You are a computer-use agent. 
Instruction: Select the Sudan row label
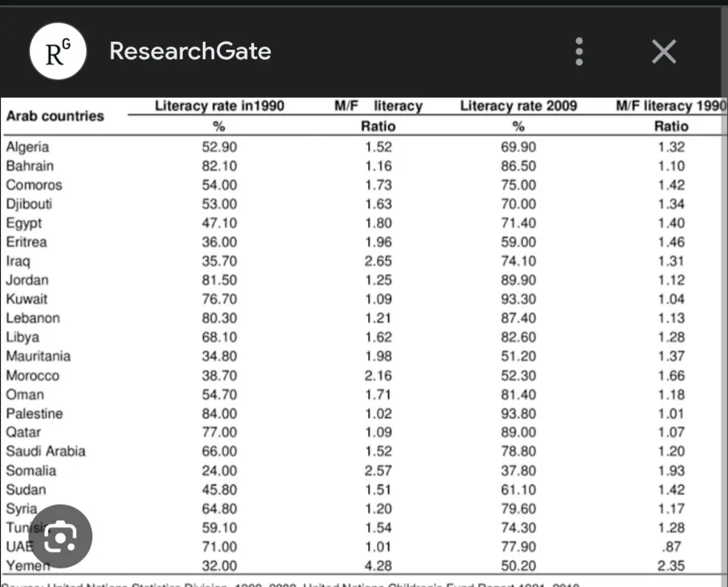[26, 489]
